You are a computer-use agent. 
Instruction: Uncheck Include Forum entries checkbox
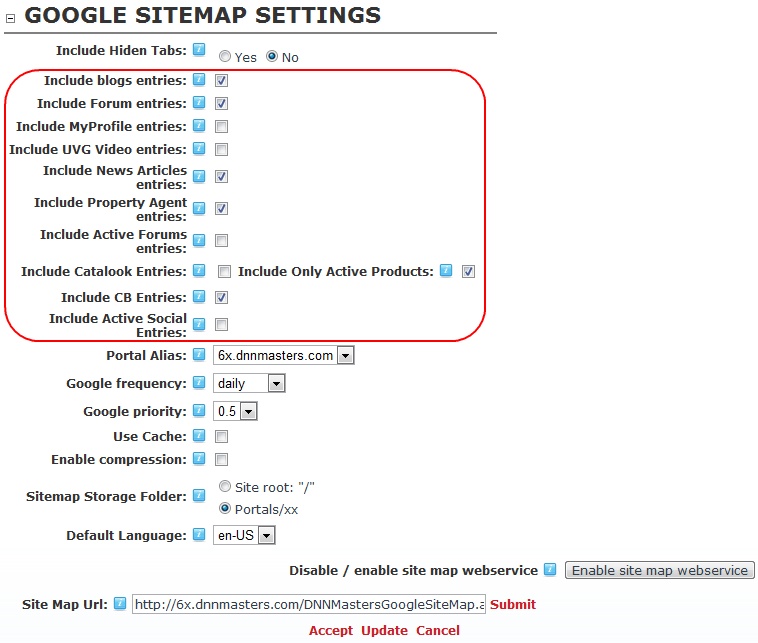pos(221,103)
